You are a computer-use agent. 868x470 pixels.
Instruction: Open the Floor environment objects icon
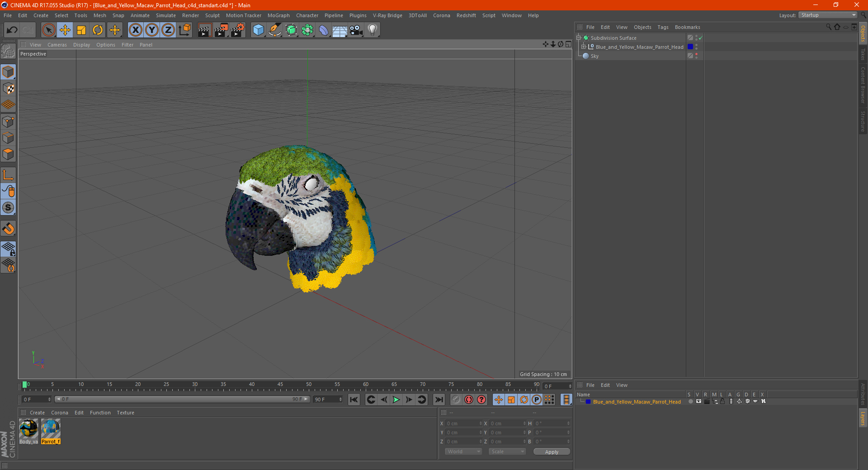[340, 30]
